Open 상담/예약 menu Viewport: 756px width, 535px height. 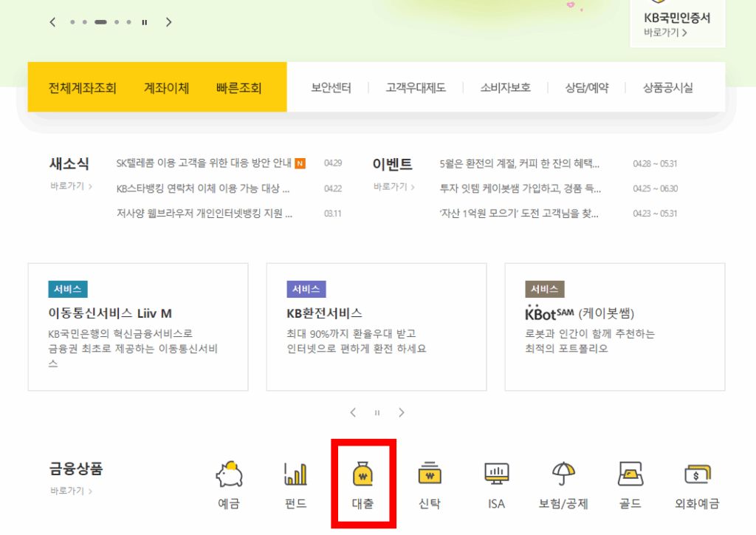587,88
